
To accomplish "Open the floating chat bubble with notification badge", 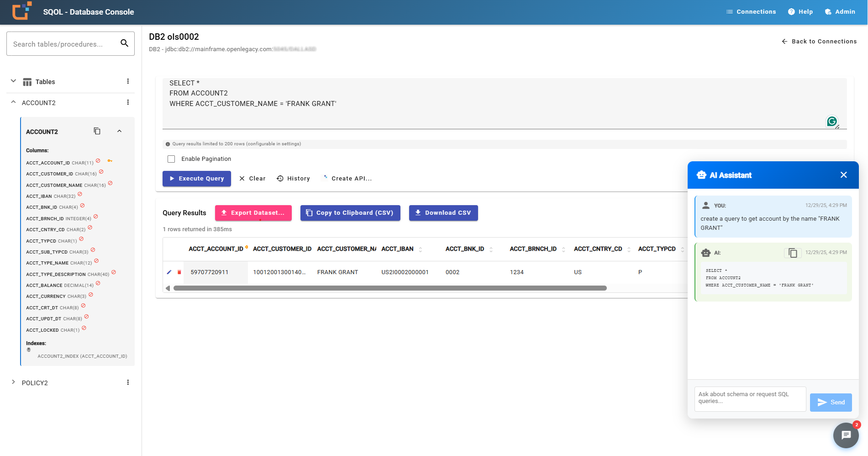I will [x=846, y=435].
